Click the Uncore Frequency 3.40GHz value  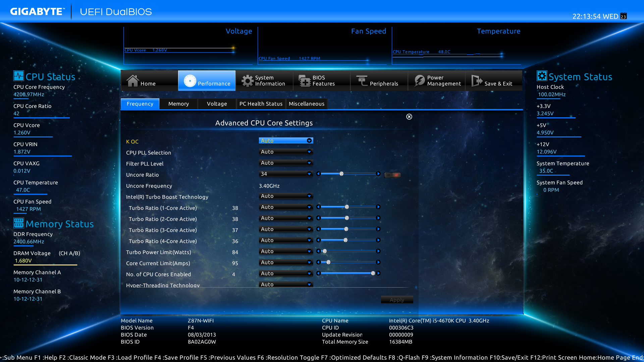pos(269,186)
